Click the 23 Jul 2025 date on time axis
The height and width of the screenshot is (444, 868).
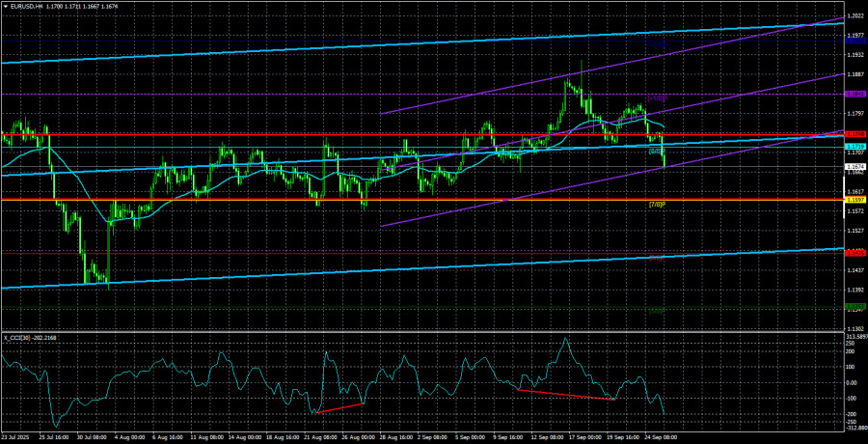pos(16,436)
